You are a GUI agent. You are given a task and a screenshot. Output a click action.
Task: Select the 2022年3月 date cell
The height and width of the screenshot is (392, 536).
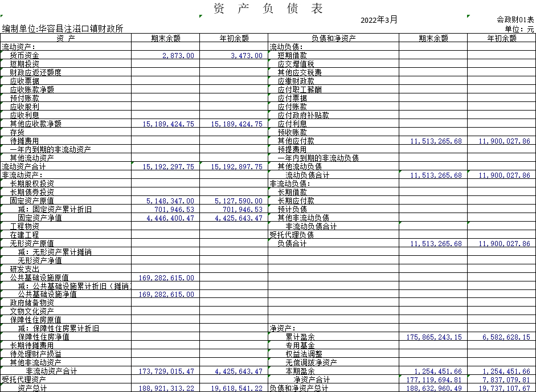(379, 20)
